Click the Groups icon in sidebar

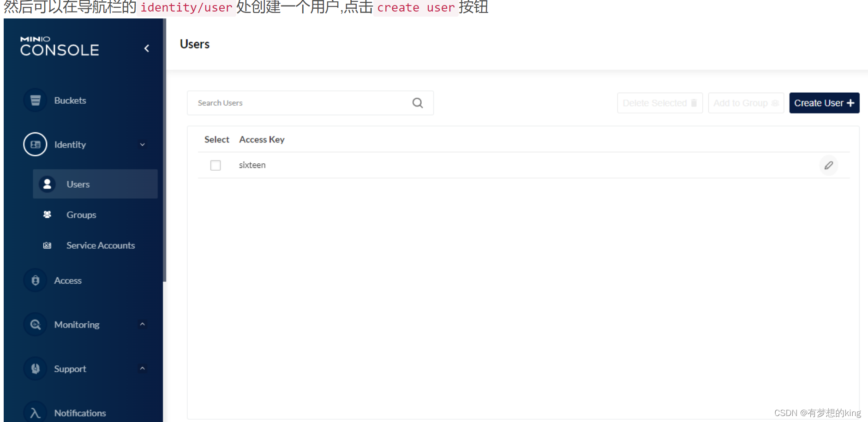click(x=48, y=214)
